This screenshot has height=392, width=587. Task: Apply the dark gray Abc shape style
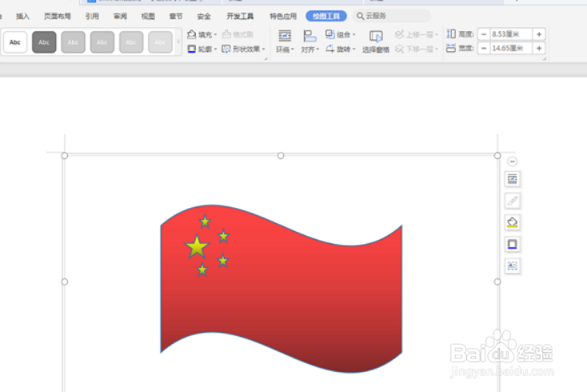44,42
